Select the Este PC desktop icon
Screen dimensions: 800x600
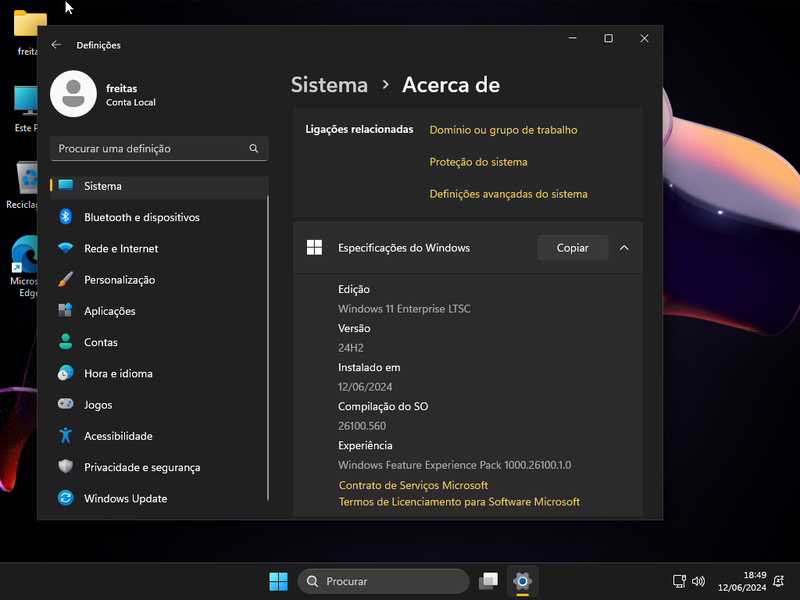tap(26, 108)
